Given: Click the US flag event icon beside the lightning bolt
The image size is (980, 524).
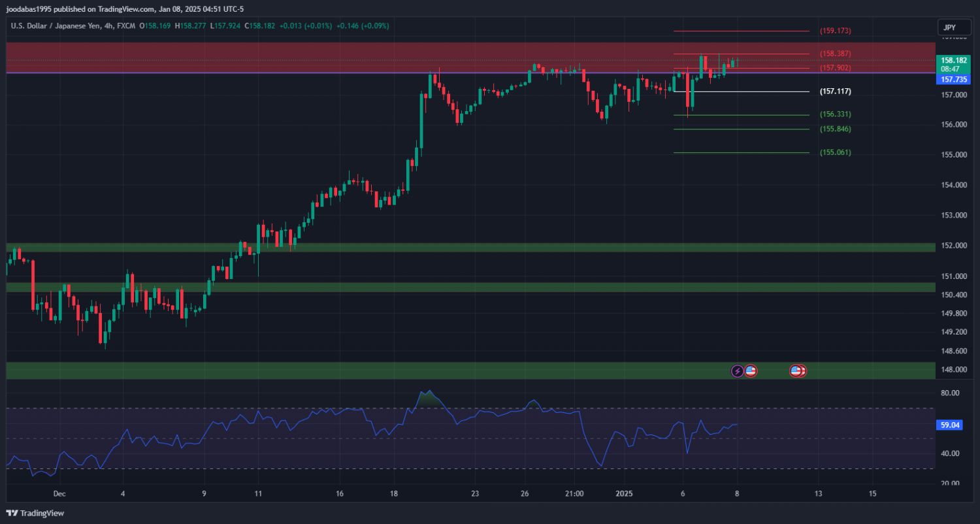Looking at the screenshot, I should tap(751, 371).
